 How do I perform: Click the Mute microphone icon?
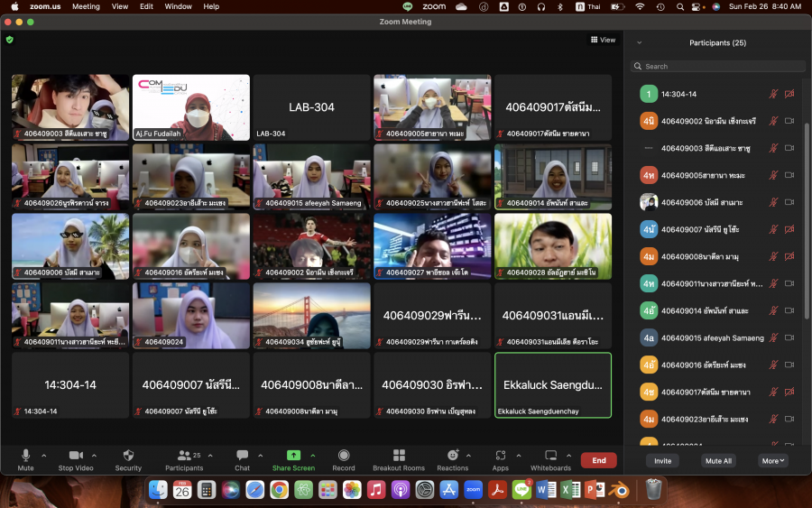25,456
